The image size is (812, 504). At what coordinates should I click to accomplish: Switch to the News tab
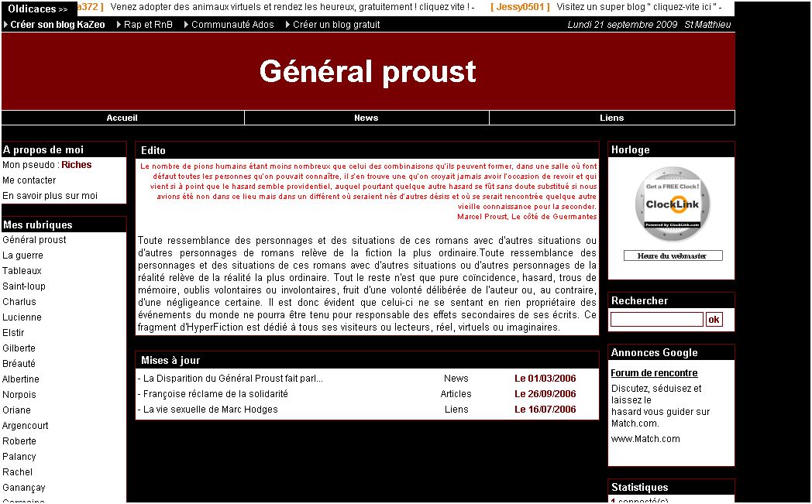(x=366, y=118)
